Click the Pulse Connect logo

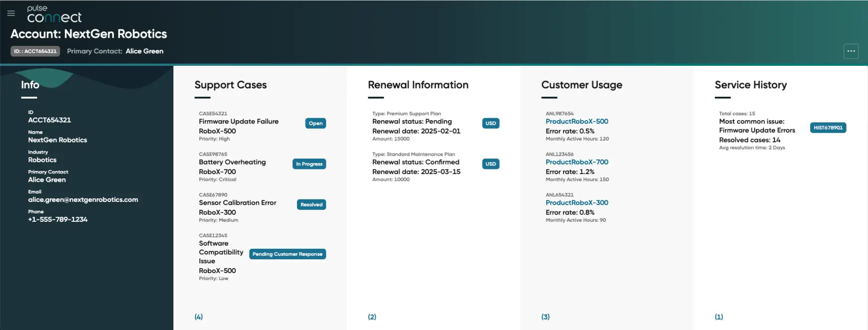tap(54, 14)
